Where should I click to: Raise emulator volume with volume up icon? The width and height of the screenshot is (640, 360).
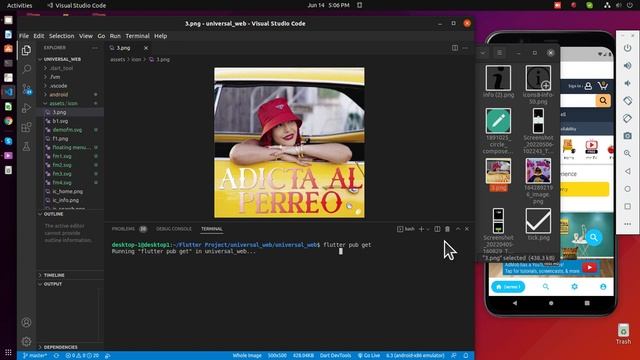click(x=627, y=65)
